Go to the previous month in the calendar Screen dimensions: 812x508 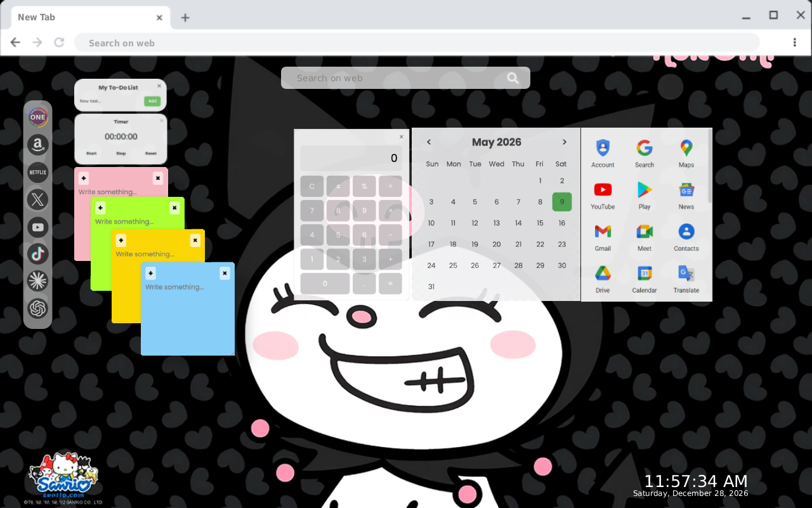pyautogui.click(x=429, y=142)
